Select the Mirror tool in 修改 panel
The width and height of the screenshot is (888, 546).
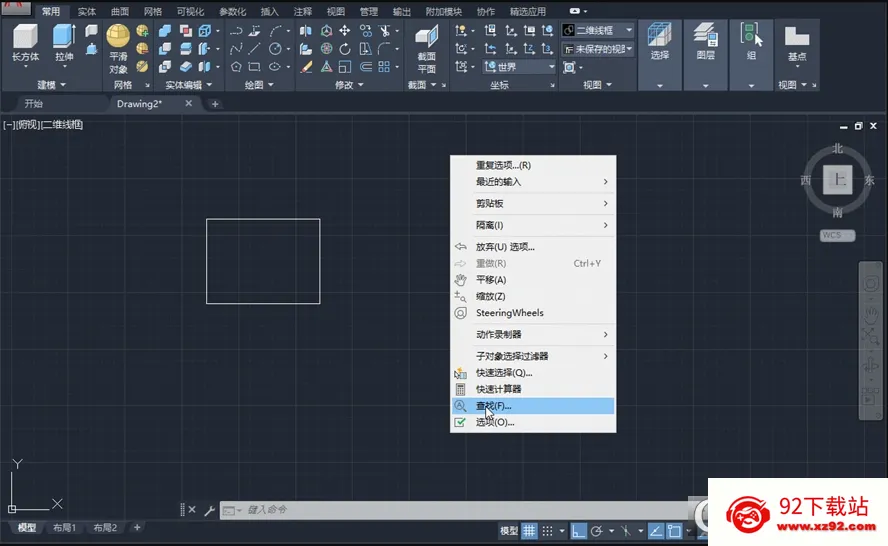[306, 31]
